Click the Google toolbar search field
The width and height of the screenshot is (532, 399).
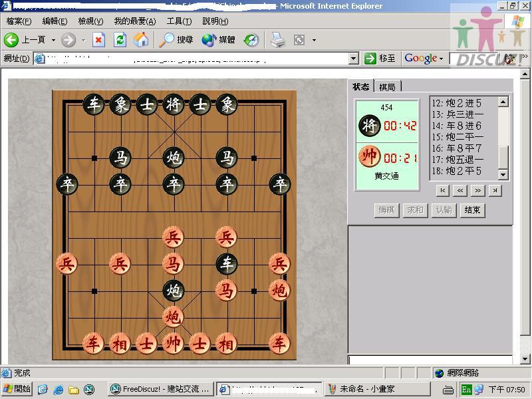475,59
